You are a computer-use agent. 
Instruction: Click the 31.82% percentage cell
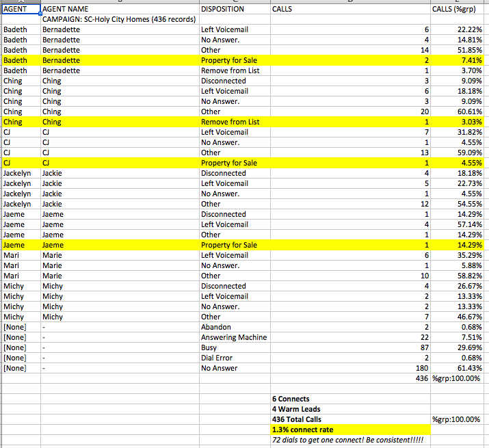[457, 132]
